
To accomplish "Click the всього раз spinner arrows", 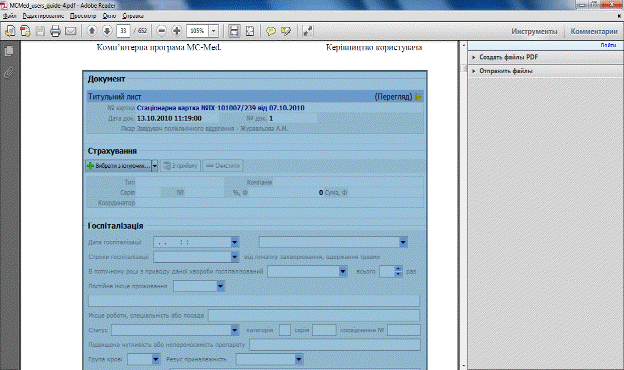I will point(398,272).
